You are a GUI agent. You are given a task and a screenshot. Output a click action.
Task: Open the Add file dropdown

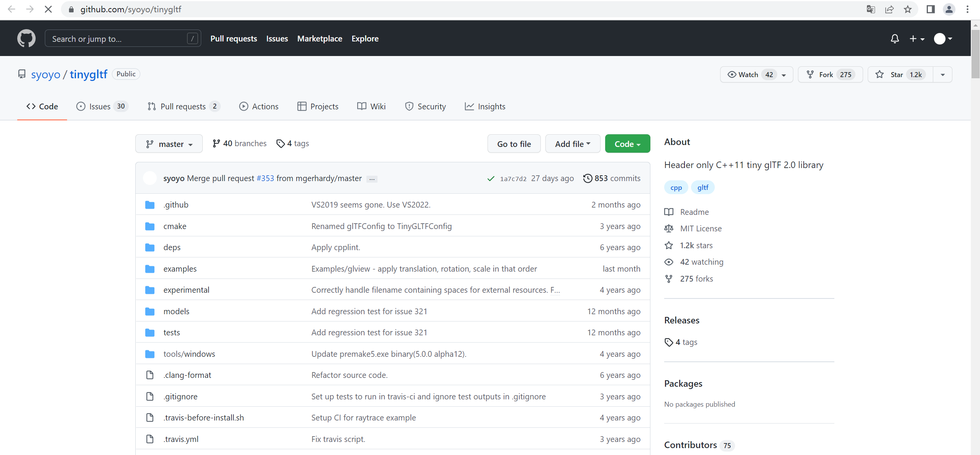572,144
